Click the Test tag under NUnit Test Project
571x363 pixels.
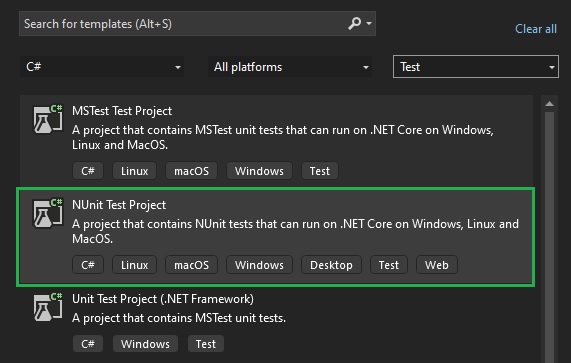point(389,265)
